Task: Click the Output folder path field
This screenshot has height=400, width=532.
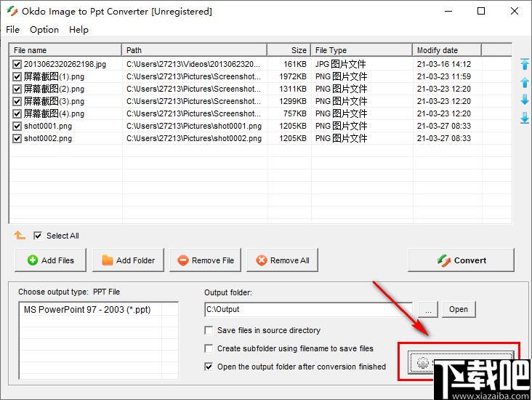Action: tap(308, 309)
